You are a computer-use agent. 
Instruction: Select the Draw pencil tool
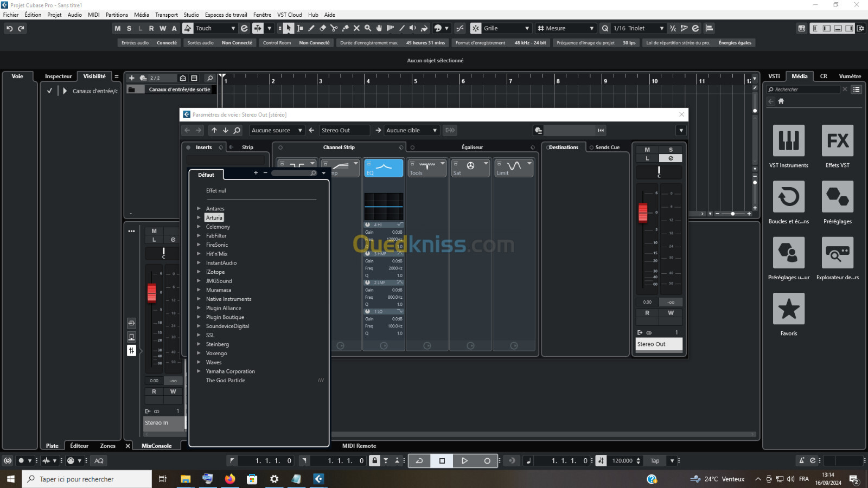[x=311, y=28]
